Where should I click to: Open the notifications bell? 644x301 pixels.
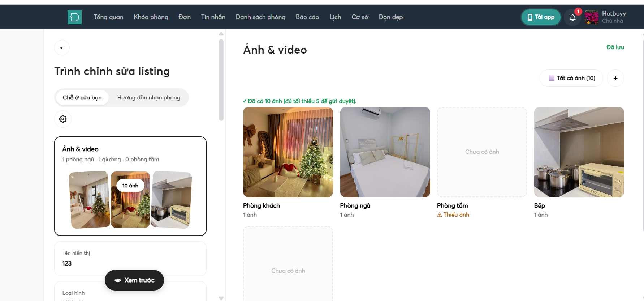pos(572,17)
